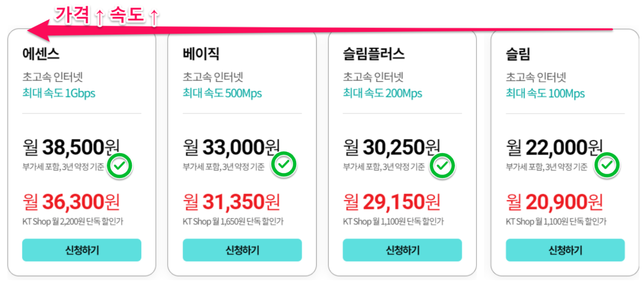644x283 pixels.
Task: Click green checkmark icon in 슬림 card
Action: coord(607,165)
